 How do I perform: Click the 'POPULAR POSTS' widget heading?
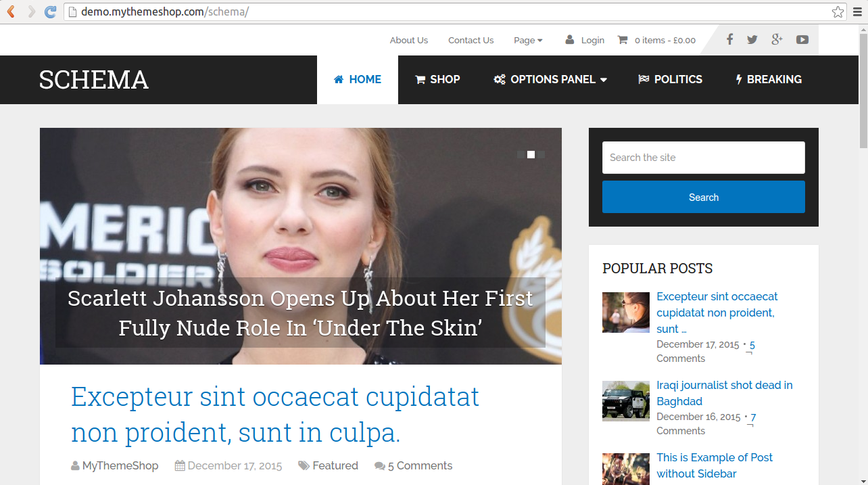point(658,269)
